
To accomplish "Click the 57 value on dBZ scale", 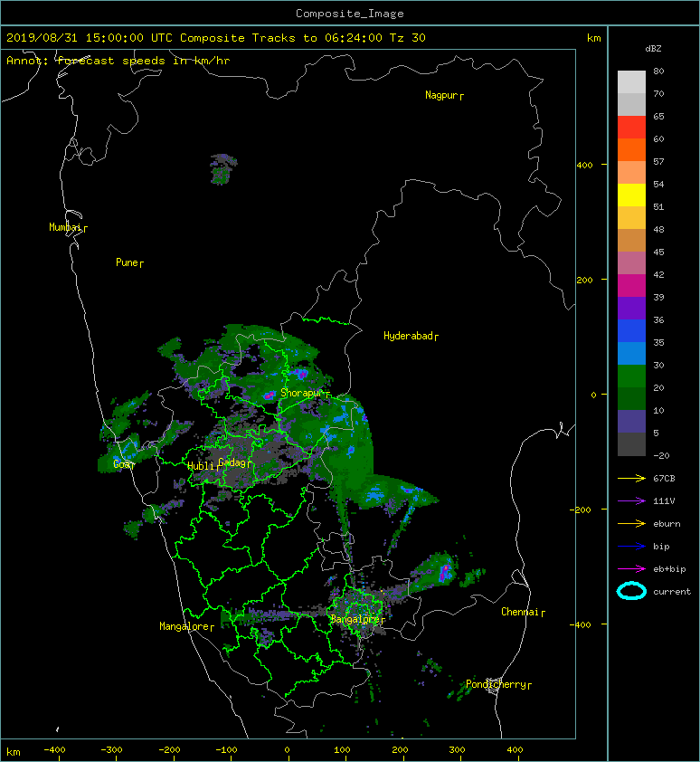I will (658, 161).
